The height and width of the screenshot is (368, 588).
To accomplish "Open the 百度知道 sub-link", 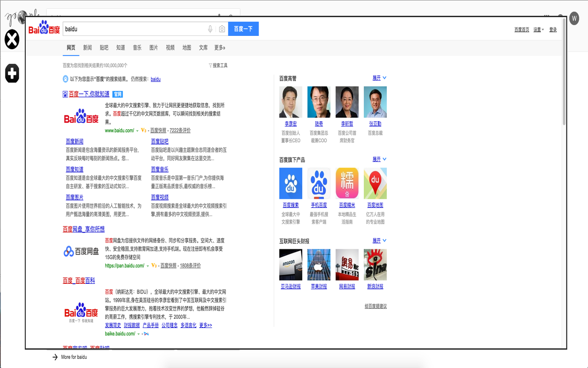I will (74, 170).
